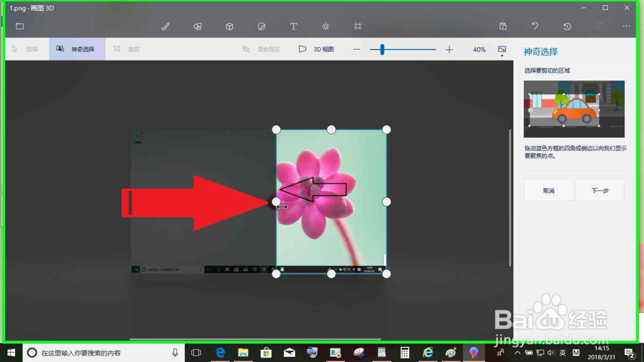Click the 取消 cancel button
This screenshot has width=644, height=362.
[x=548, y=190]
